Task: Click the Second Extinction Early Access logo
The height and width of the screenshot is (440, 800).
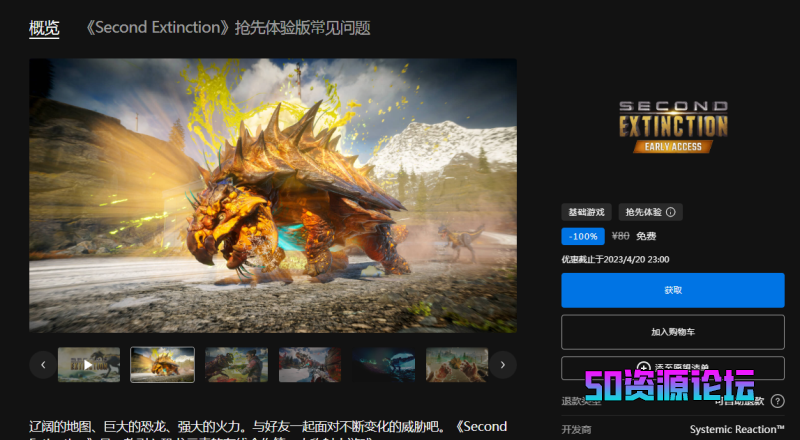Action: [673, 127]
